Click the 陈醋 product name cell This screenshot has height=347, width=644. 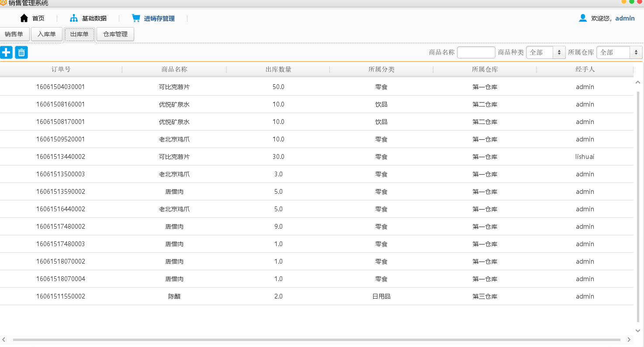pyautogui.click(x=174, y=296)
